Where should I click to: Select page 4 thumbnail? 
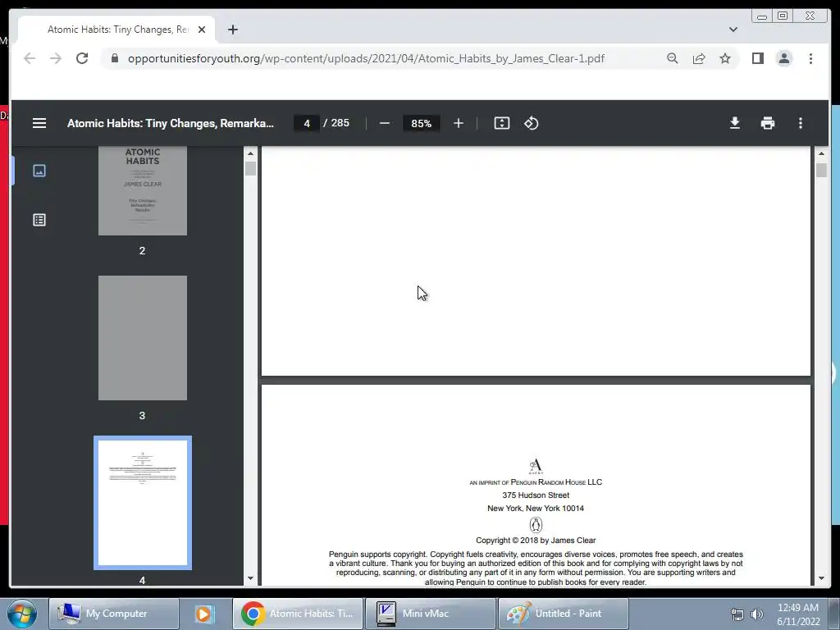click(x=143, y=503)
